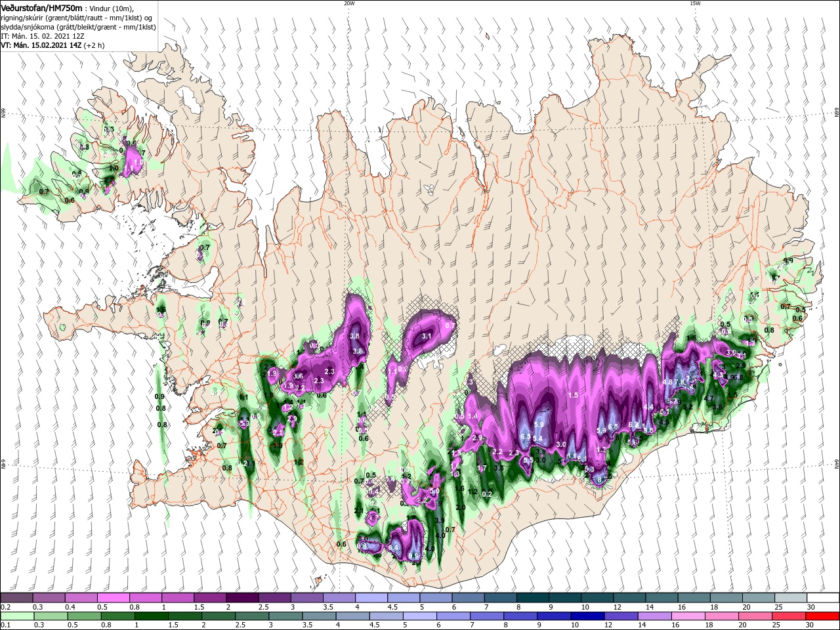Image resolution: width=840 pixels, height=630 pixels.
Task: Choose the 14 swatch in the upper legend row
Action: (x=661, y=597)
